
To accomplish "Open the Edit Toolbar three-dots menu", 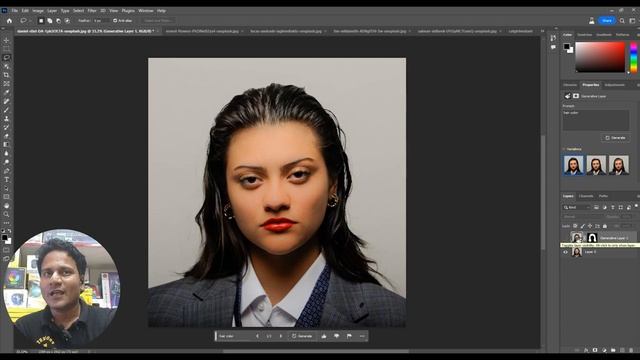I will (x=6, y=223).
